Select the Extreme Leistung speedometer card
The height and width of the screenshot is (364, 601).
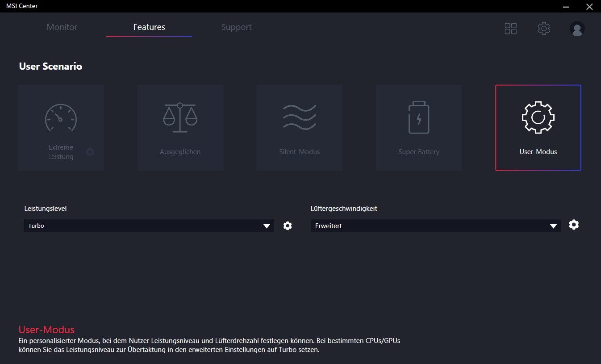pyautogui.click(x=61, y=128)
